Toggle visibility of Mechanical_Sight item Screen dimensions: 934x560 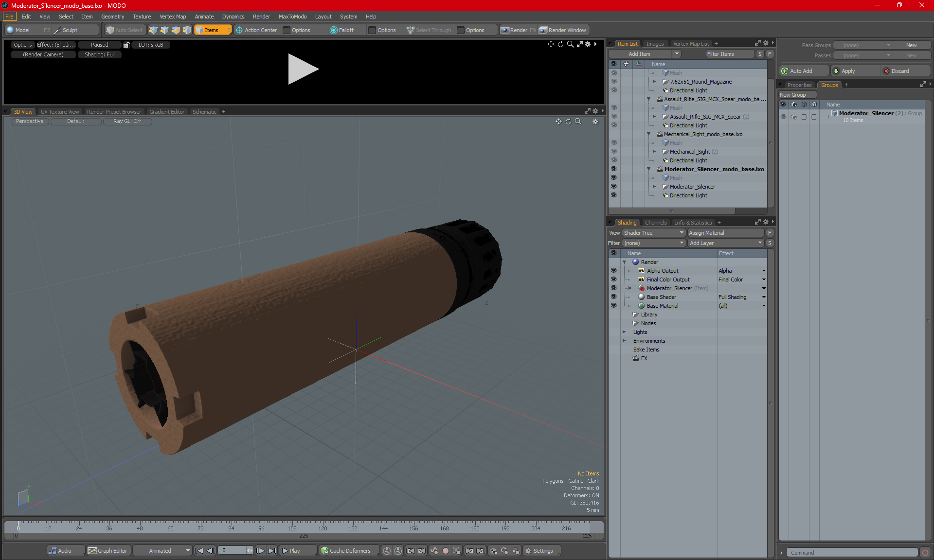[614, 152]
